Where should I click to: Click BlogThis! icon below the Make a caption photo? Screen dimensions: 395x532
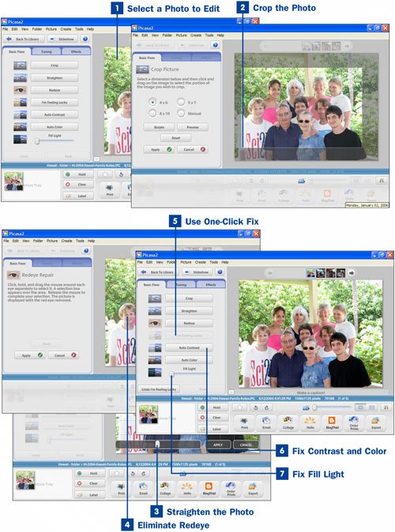tap(332, 423)
